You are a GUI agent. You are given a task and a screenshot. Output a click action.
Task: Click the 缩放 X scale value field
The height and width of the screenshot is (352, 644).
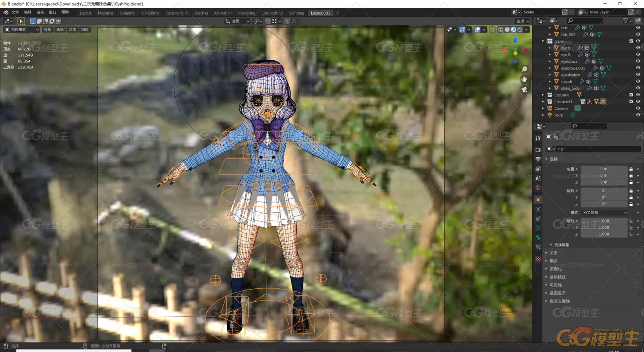(x=604, y=221)
